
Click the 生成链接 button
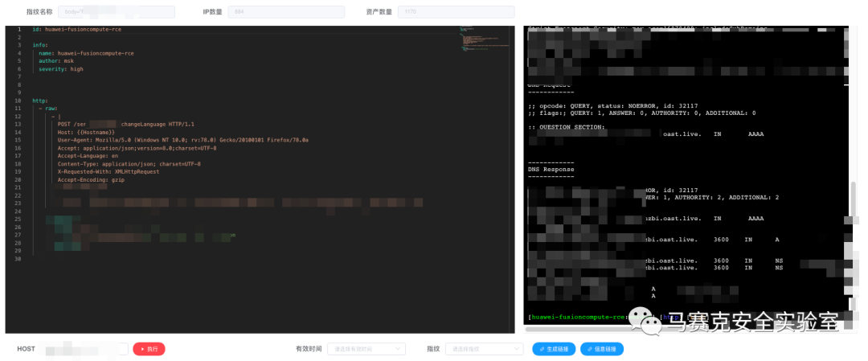click(x=554, y=349)
